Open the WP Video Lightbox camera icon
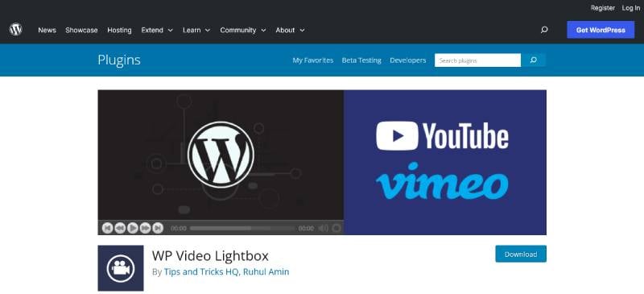Screen dimensions: 644x294 [120, 268]
